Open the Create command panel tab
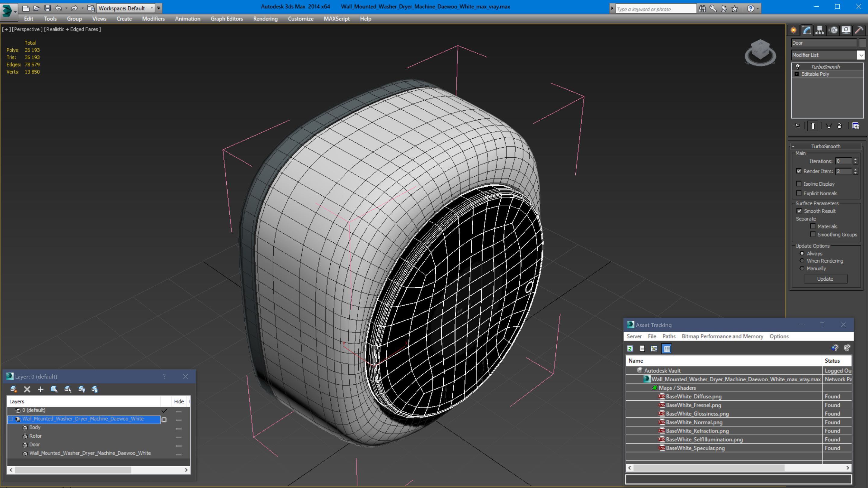This screenshot has height=488, width=868. [x=794, y=30]
